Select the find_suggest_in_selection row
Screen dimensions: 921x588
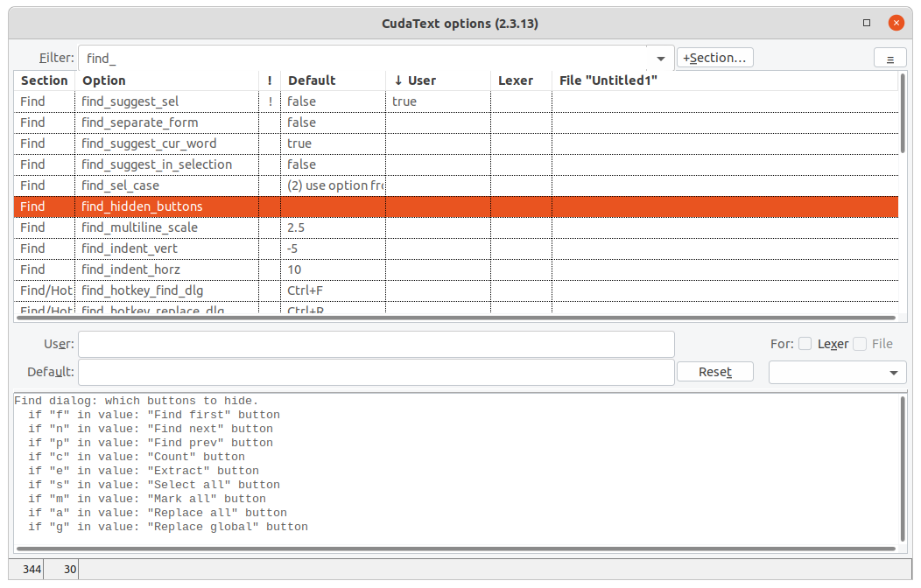[456, 164]
